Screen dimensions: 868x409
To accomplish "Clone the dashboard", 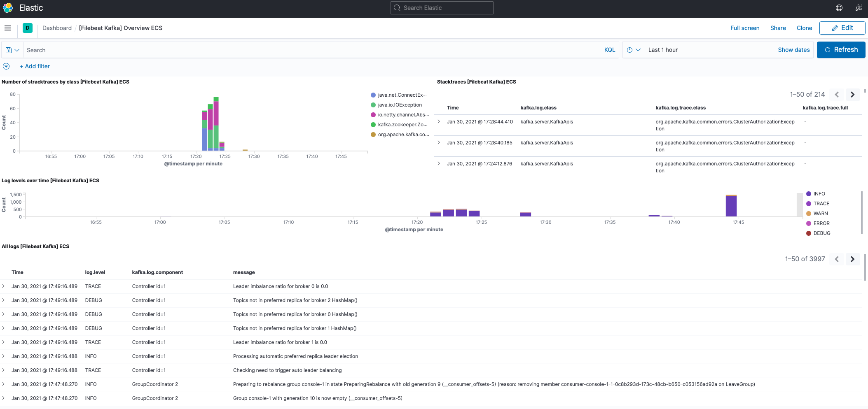I will pyautogui.click(x=805, y=28).
